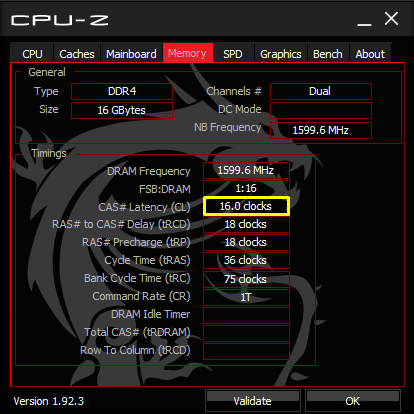Switch to the Graphics tab

coord(281,53)
